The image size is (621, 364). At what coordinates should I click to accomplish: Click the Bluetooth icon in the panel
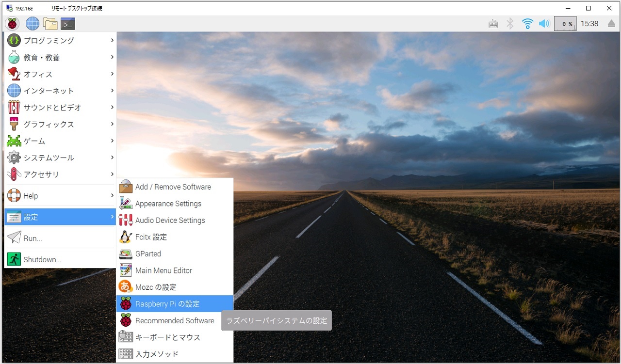point(510,23)
